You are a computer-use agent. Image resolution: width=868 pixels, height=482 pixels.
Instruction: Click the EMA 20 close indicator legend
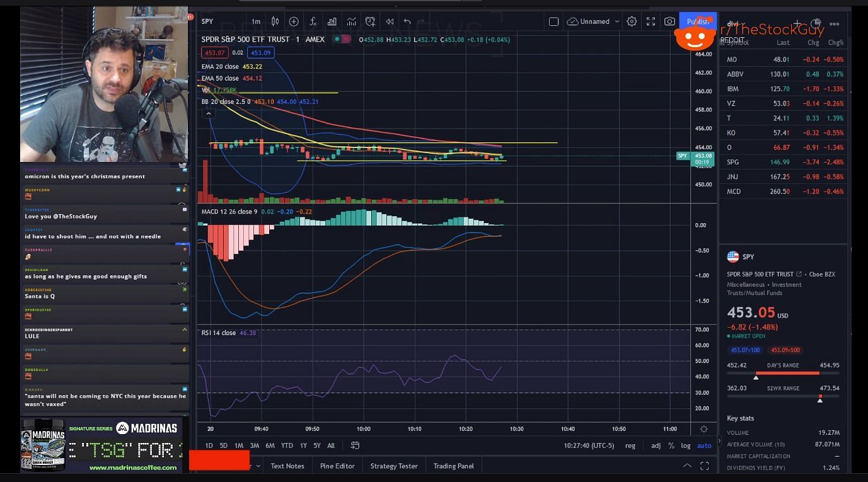[x=220, y=66]
